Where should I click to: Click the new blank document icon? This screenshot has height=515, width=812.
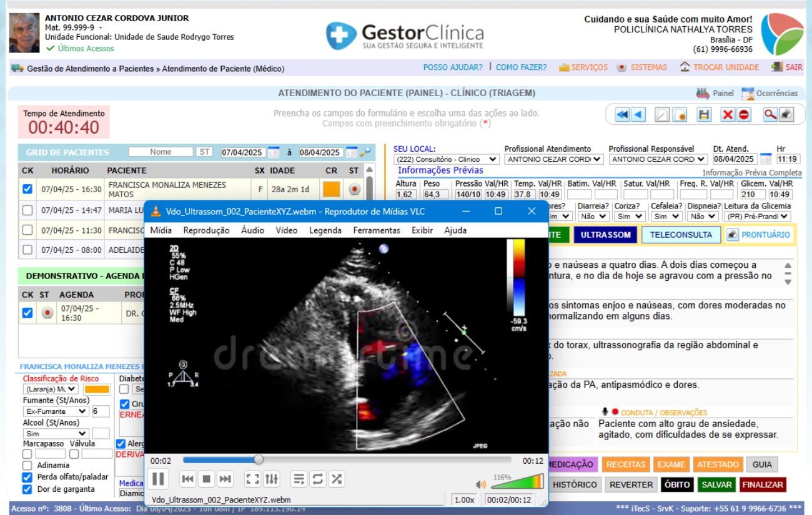(x=661, y=115)
